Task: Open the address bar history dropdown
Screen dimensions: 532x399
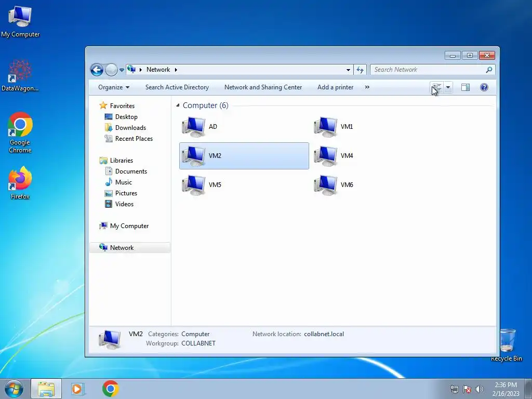Action: click(348, 70)
